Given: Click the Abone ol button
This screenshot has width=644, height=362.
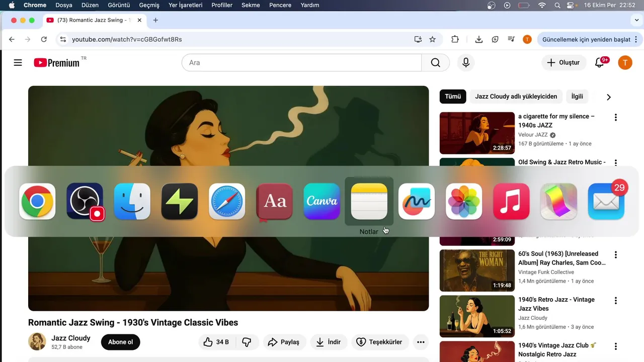Looking at the screenshot, I should coord(121,342).
